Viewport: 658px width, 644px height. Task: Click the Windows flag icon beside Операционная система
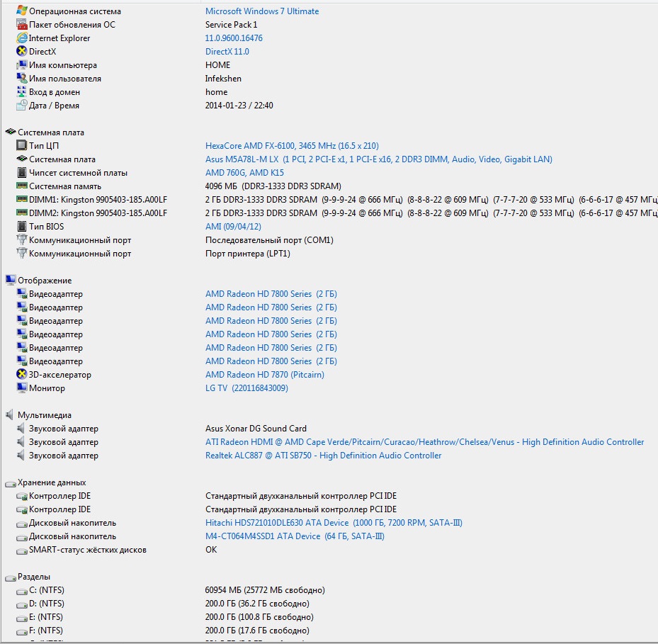point(22,11)
